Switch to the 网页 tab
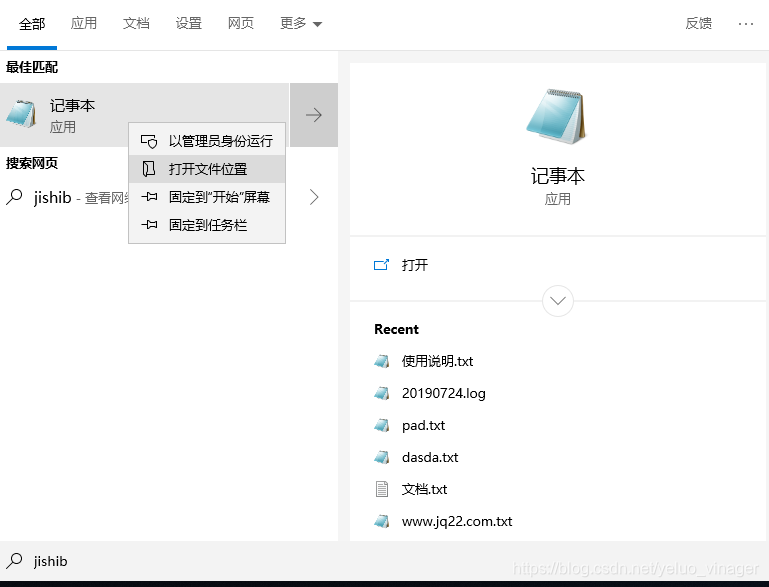This screenshot has height=587, width=769. click(x=241, y=23)
